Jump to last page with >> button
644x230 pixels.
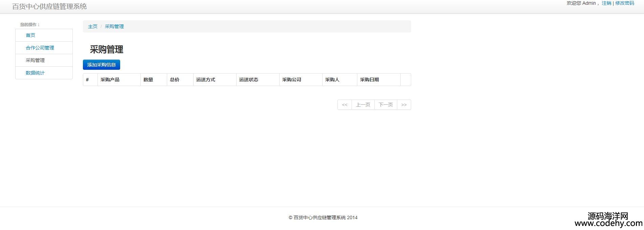point(404,105)
